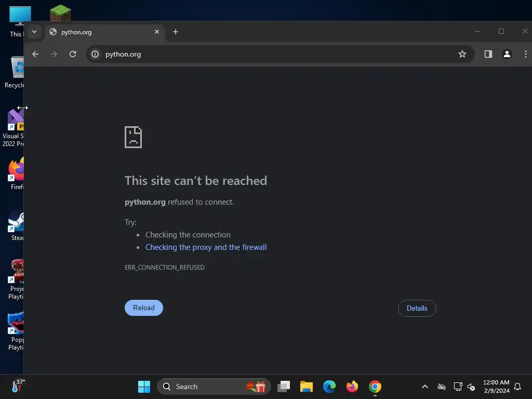Image resolution: width=532 pixels, height=399 pixels.
Task: Open the Windows Start menu
Action: (x=144, y=387)
